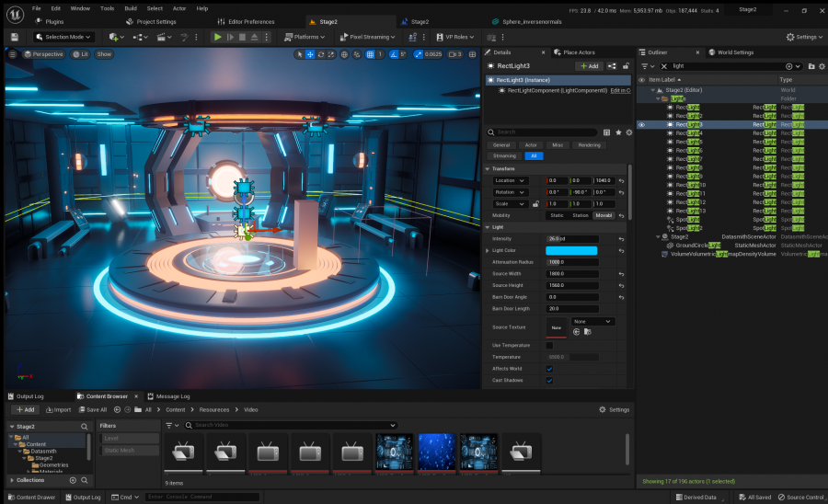The height and width of the screenshot is (504, 828).
Task: Toggle visibility eye of RectLight3 in Outliner
Action: 641,125
